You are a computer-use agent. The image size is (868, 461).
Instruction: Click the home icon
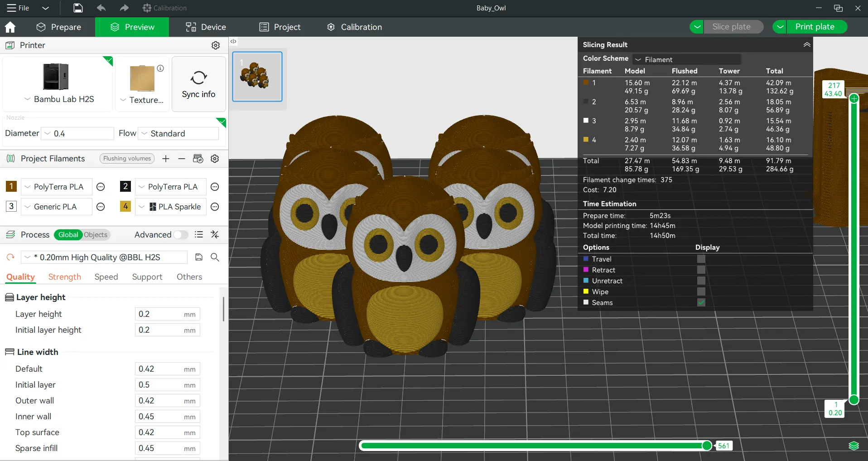pyautogui.click(x=10, y=27)
